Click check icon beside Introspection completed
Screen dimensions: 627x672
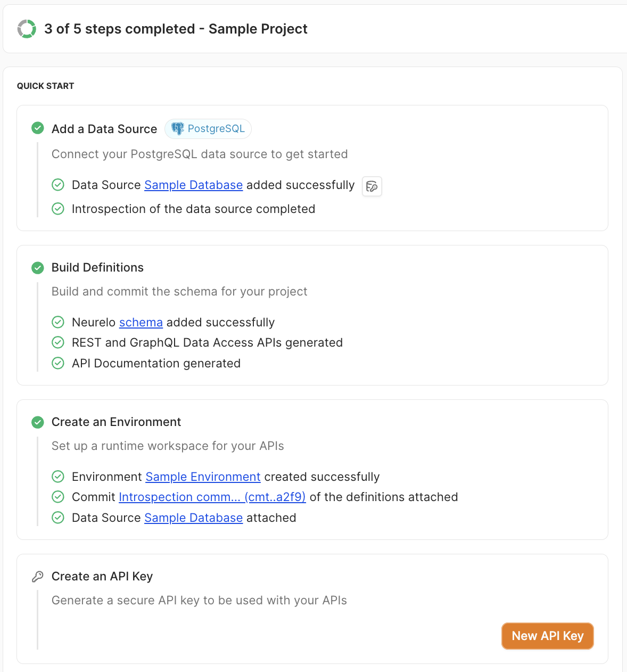tap(58, 209)
